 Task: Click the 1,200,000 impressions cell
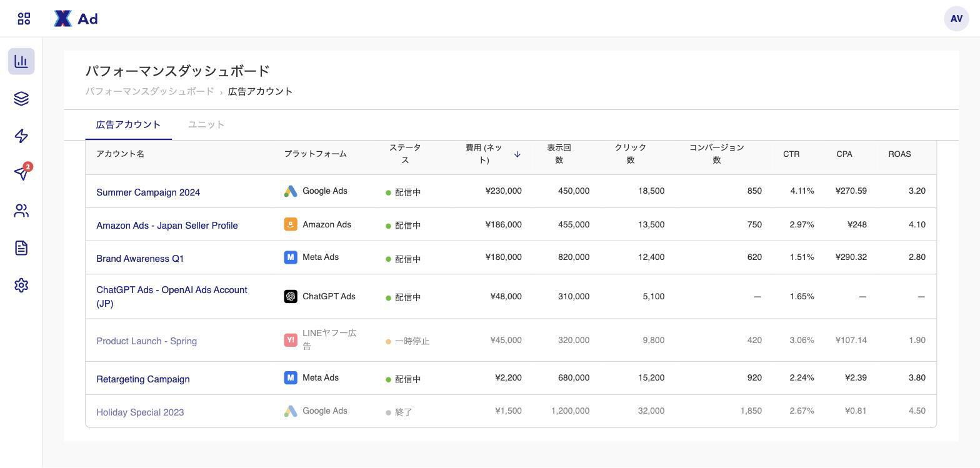[x=570, y=411]
